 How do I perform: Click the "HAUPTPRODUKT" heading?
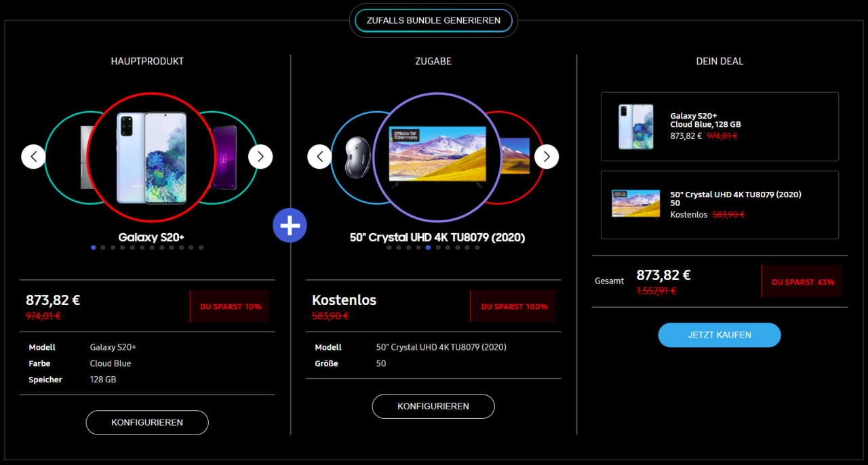click(147, 61)
